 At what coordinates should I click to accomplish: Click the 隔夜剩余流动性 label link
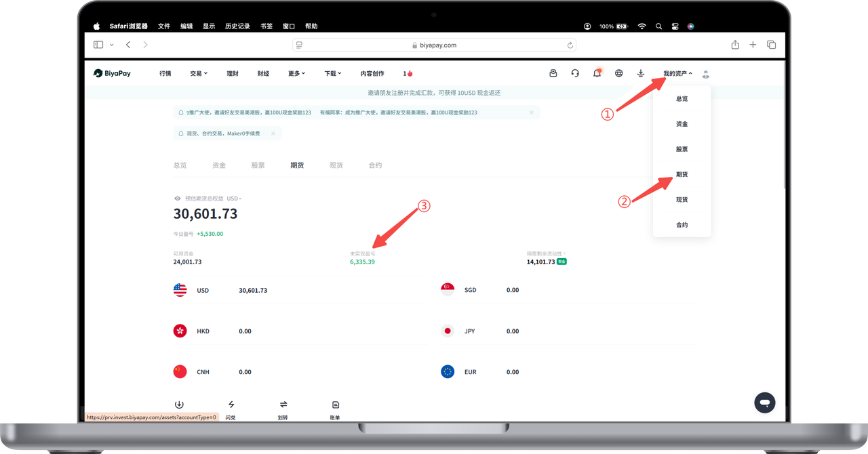pos(546,254)
